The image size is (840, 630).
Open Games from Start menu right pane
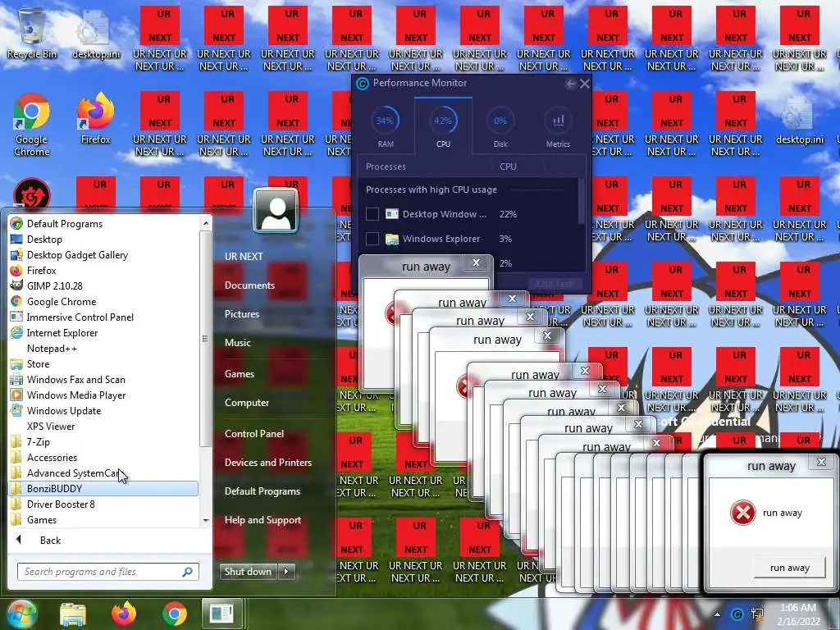[240, 374]
